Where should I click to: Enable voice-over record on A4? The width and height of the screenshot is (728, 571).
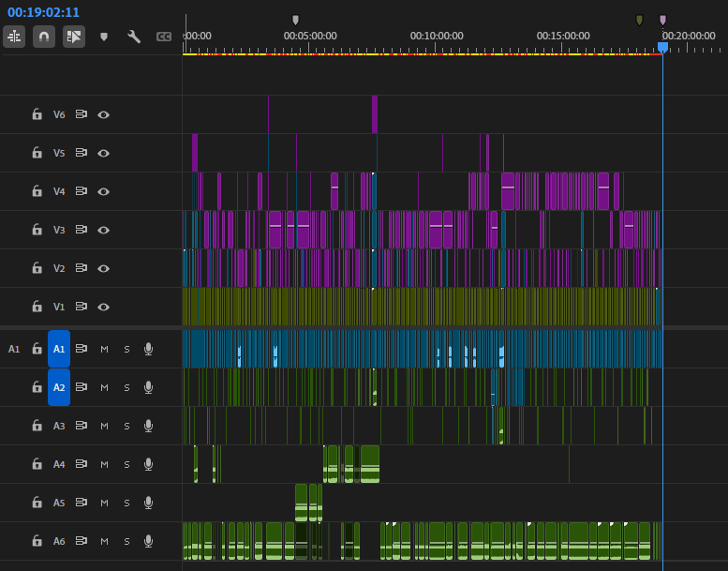pyautogui.click(x=149, y=464)
